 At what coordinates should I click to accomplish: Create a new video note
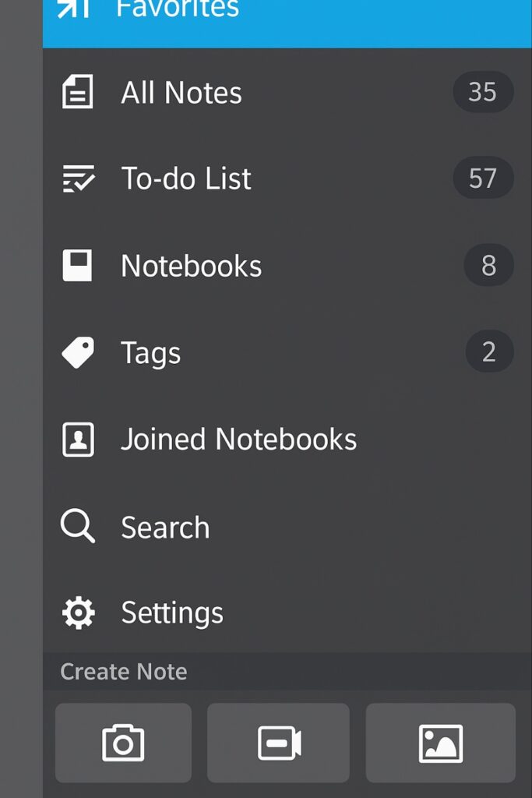point(278,743)
